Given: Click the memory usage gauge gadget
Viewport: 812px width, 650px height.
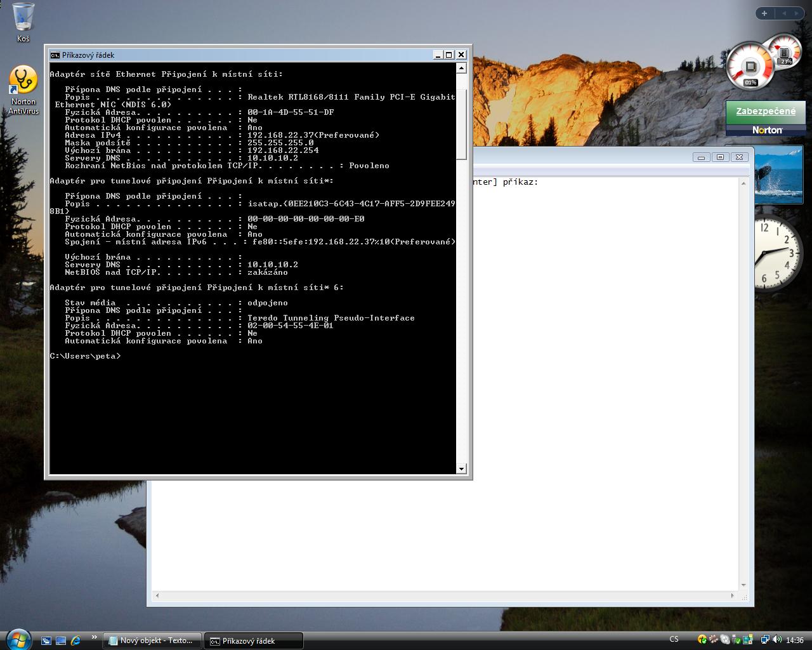Looking at the screenshot, I should pyautogui.click(x=785, y=53).
